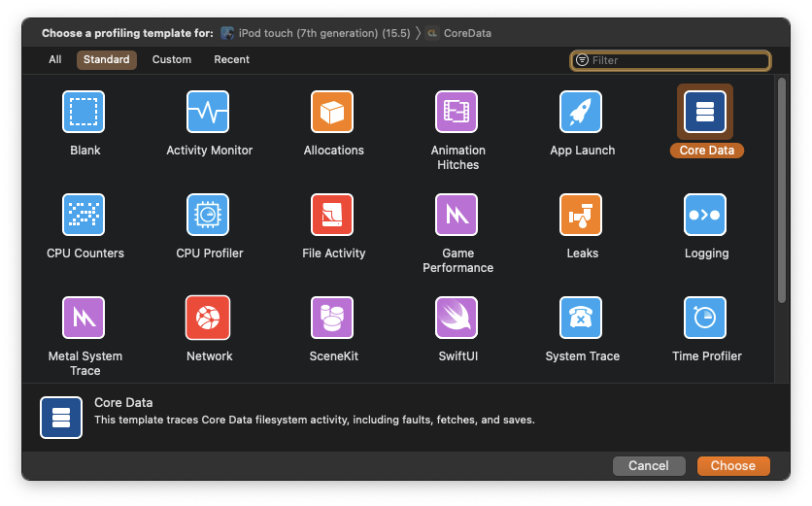Select the Game Performance template icon

pos(457,215)
